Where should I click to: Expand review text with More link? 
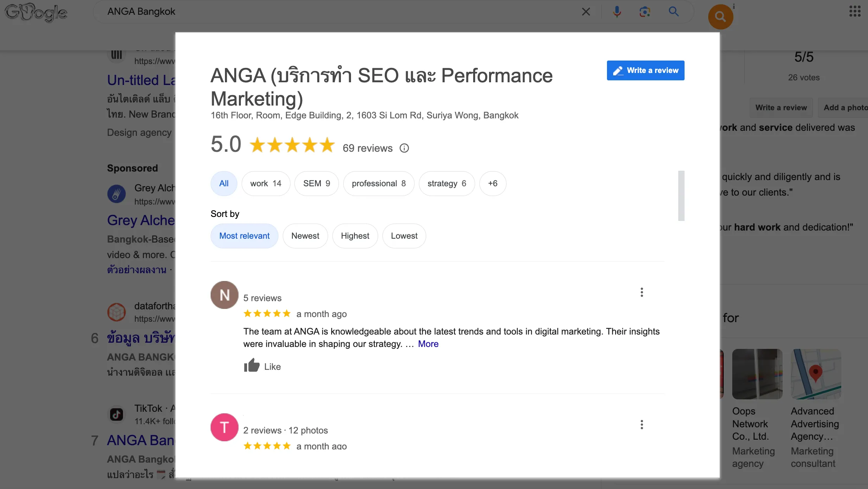tap(428, 344)
